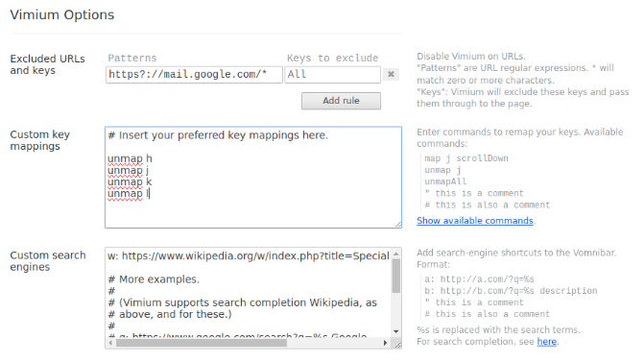Focus the custom key mappings text area
The height and width of the screenshot is (362, 644).
253,177
